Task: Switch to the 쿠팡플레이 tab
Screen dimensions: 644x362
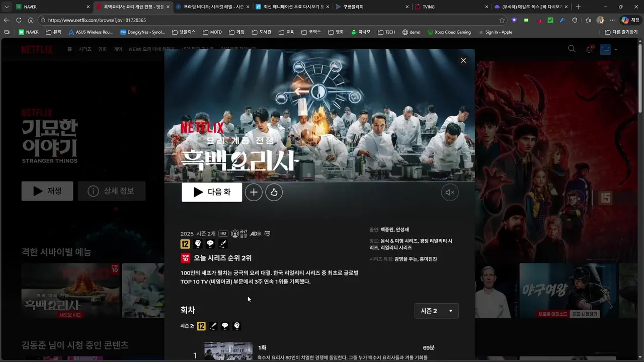Action: pyautogui.click(x=373, y=7)
